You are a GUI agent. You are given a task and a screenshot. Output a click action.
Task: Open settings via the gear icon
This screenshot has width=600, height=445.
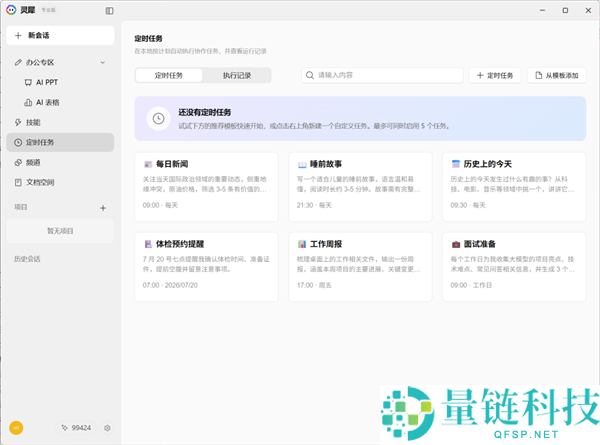[108, 428]
